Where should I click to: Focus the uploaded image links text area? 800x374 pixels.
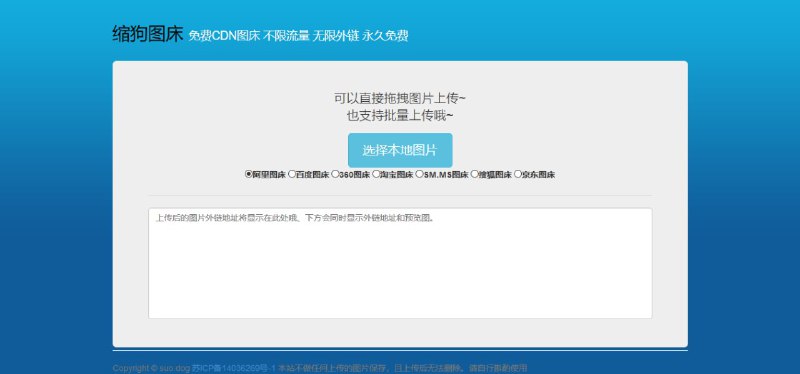[x=400, y=263]
